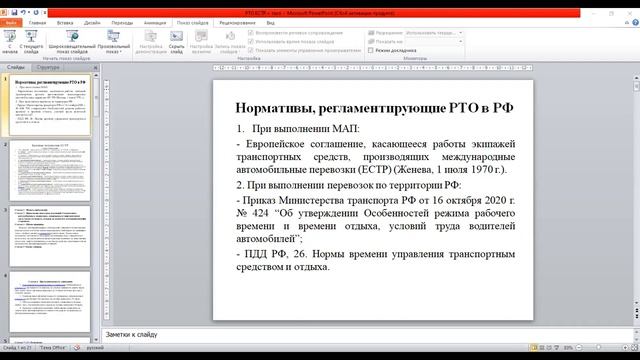Click text 'При выполнении МАП:'
Viewport: 640px width, 360px height.
point(306,129)
